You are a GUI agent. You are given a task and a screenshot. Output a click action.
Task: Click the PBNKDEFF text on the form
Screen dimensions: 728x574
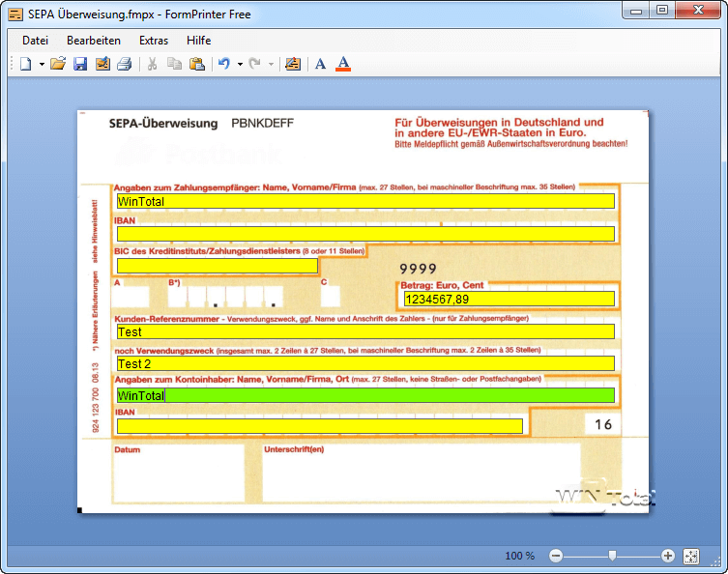tap(262, 124)
